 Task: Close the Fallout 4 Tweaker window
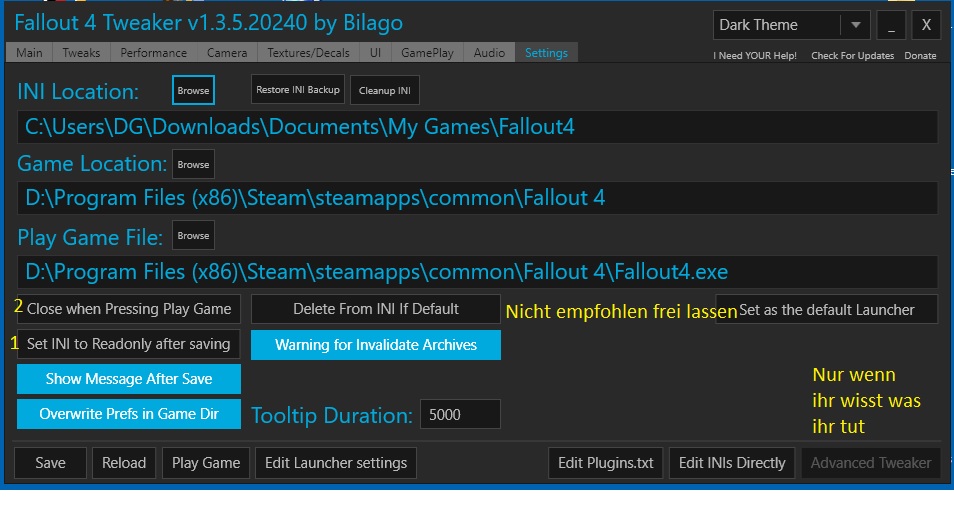point(926,26)
